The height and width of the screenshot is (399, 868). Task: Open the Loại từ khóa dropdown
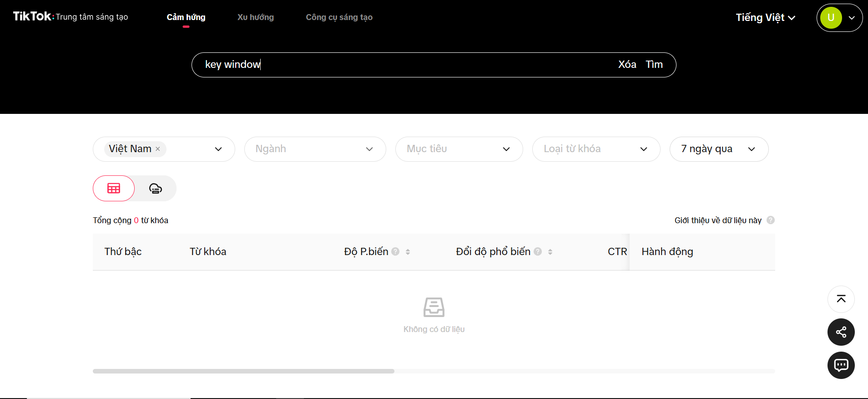click(596, 149)
